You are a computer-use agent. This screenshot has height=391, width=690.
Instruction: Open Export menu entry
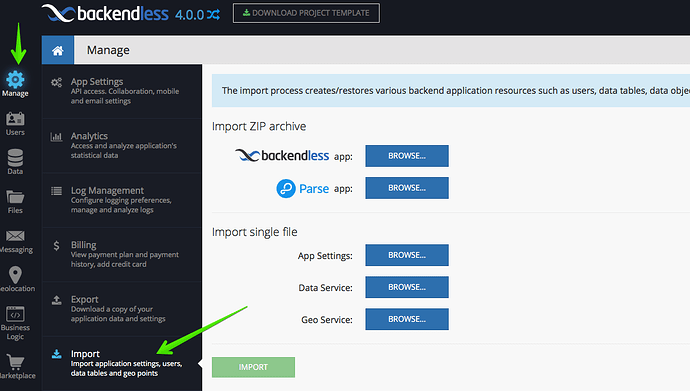[122, 309]
